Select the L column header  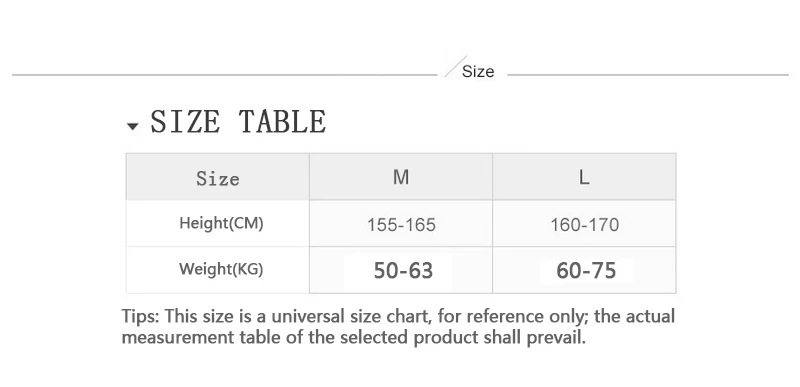(584, 177)
